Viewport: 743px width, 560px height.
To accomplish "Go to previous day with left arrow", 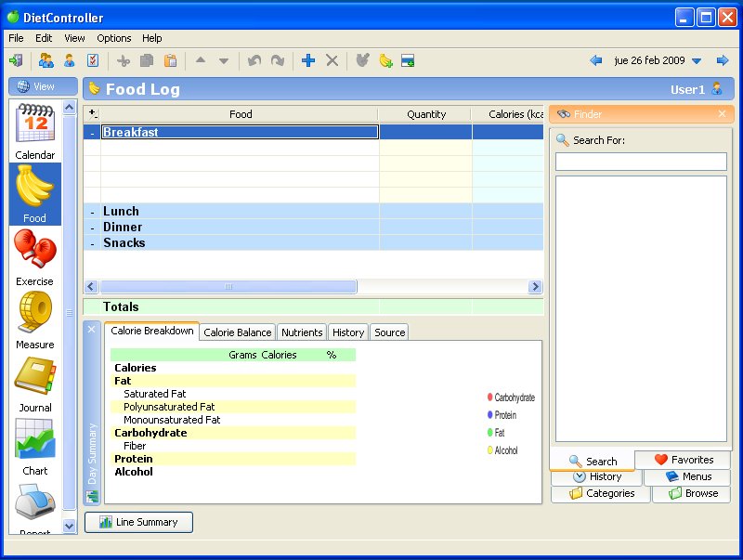I will (x=595, y=60).
